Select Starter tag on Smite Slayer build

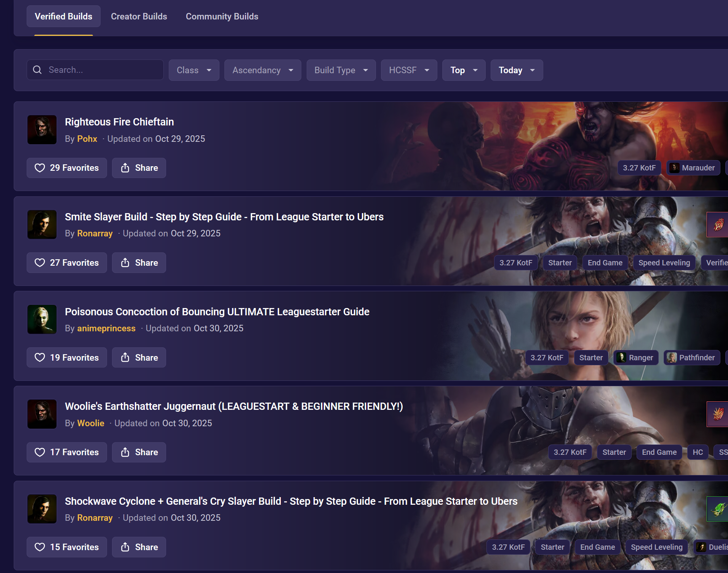point(560,263)
